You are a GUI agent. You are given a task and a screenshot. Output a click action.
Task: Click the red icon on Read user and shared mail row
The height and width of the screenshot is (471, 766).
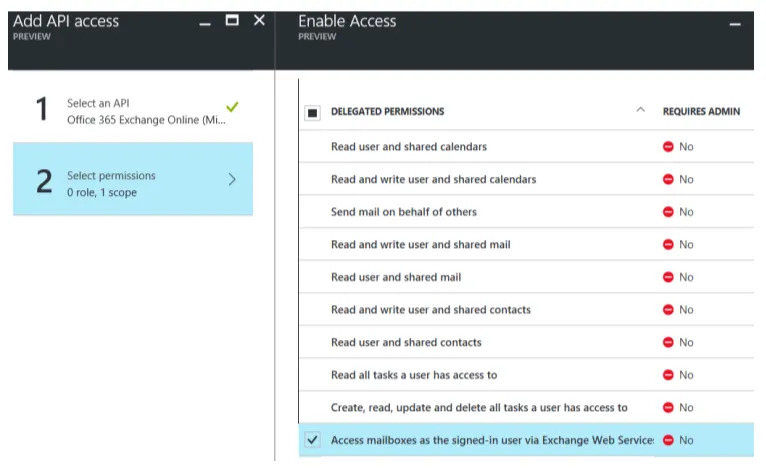point(668,277)
